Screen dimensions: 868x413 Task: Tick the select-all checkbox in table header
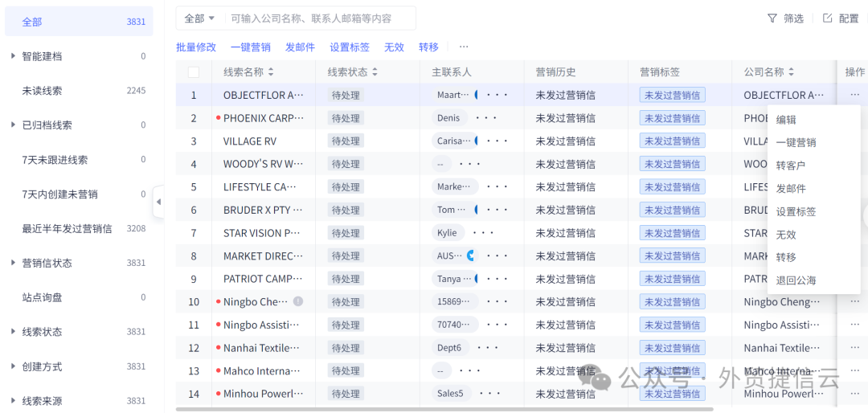tap(194, 72)
